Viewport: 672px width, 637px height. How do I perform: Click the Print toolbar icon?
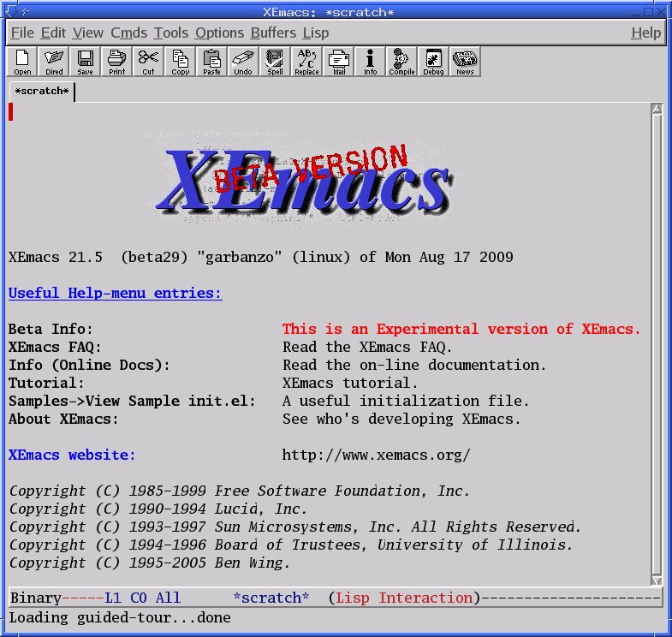tap(117, 62)
